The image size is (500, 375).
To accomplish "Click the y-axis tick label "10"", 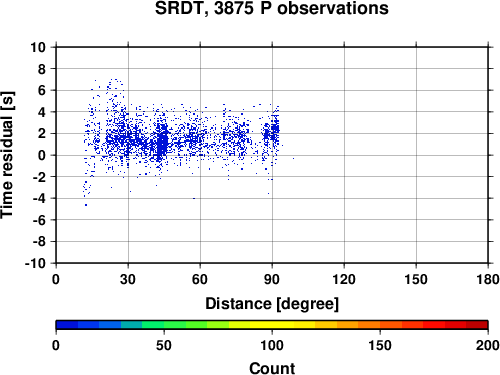I will 38,47.
